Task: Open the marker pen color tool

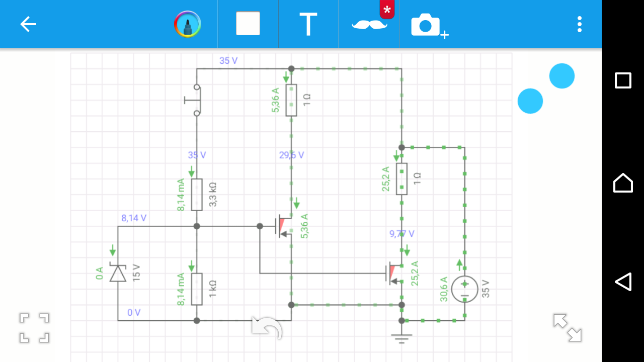Action: click(188, 24)
